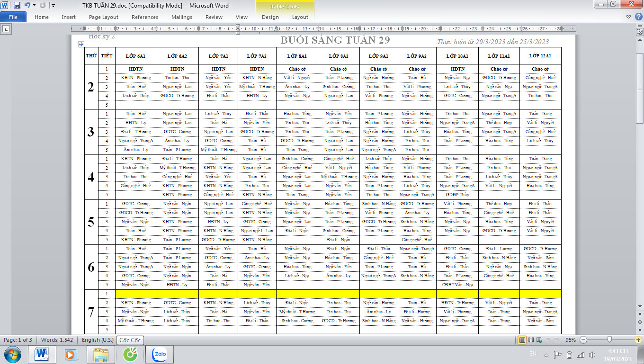Image resolution: width=644 pixels, height=364 pixels.
Task: Open the Page Layout tab
Action: pos(104,17)
